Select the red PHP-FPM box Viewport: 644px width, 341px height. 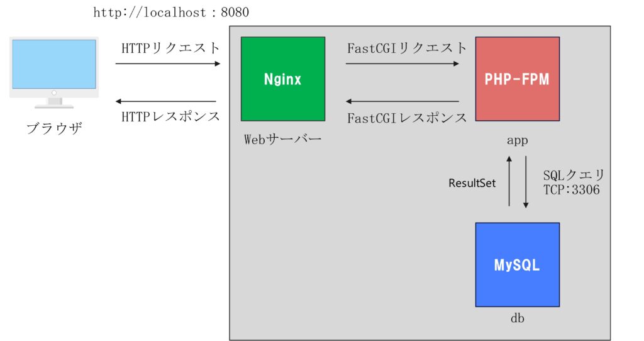click(x=518, y=79)
